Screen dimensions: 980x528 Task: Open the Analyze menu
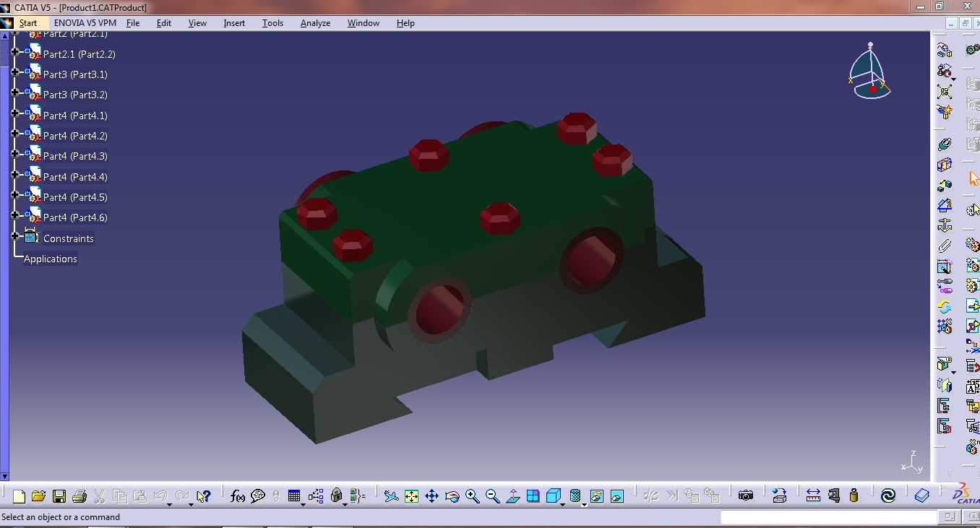(315, 23)
